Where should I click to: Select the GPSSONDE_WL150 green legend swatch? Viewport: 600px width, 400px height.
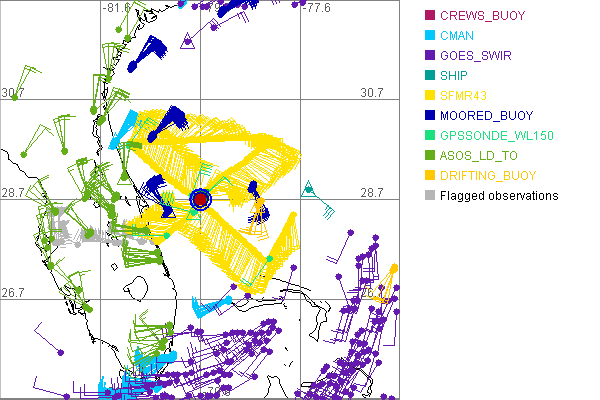429,135
